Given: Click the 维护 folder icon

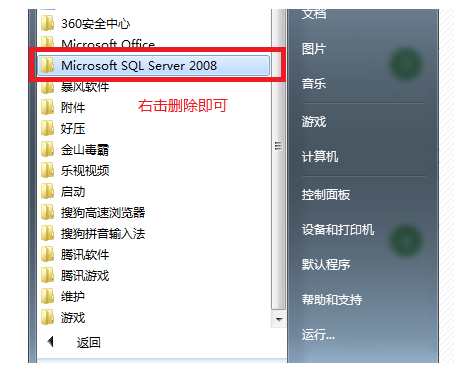Looking at the screenshot, I should [47, 296].
